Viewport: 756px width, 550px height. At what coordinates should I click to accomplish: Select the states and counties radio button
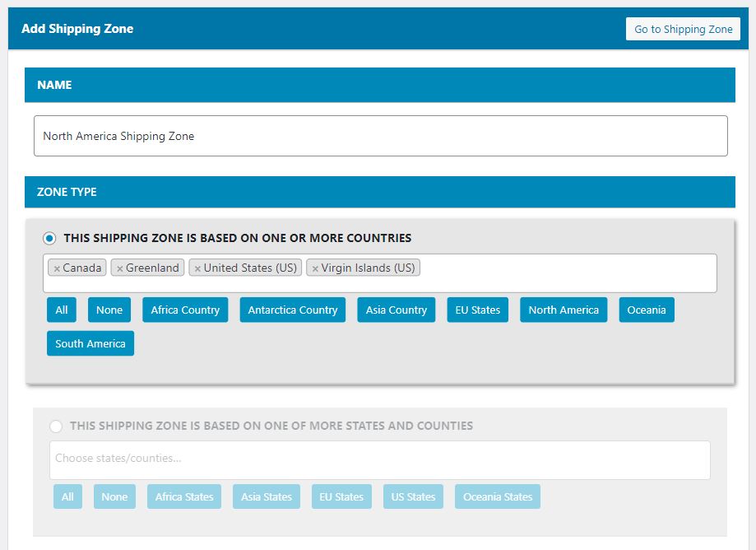coord(56,426)
